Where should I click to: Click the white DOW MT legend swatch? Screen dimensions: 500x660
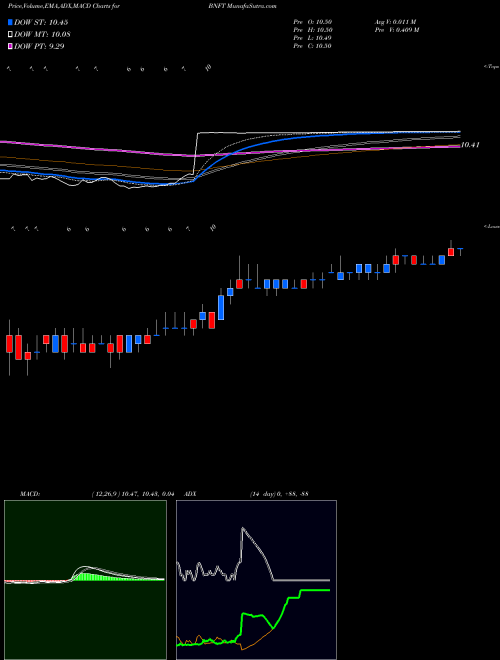point(10,34)
